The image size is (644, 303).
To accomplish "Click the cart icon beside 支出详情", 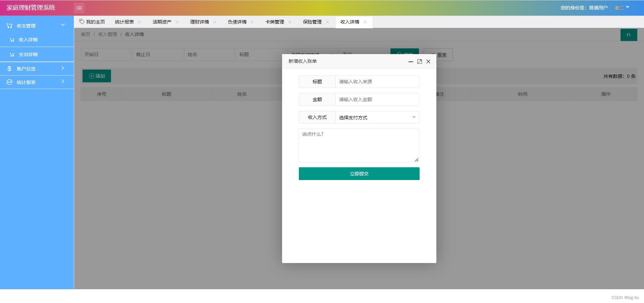I will pos(12,54).
